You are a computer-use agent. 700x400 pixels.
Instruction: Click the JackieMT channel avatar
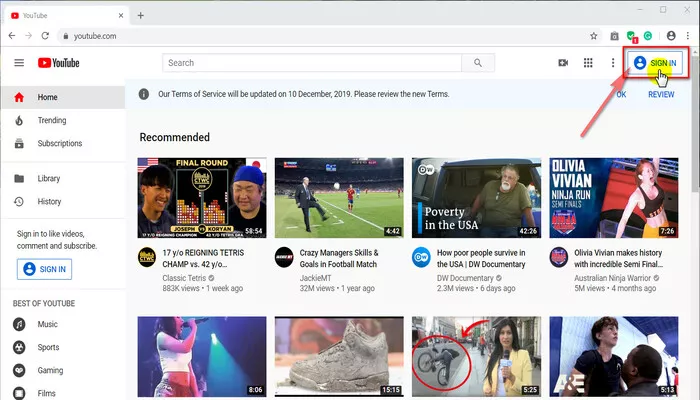tap(284, 257)
